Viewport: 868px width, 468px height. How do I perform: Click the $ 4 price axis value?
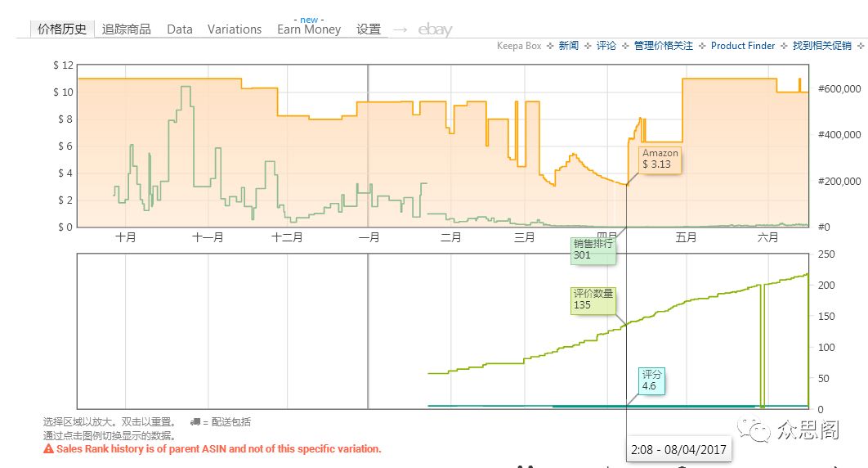pyautogui.click(x=65, y=173)
